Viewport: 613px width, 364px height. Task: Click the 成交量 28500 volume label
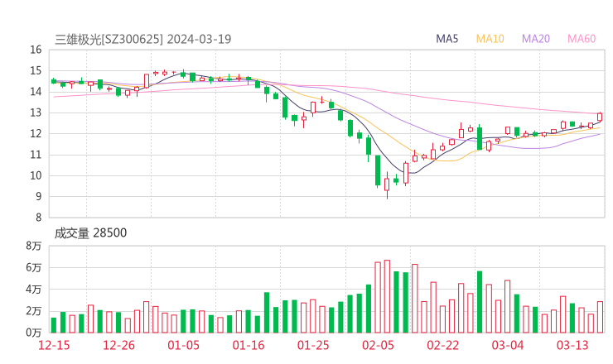(x=90, y=232)
